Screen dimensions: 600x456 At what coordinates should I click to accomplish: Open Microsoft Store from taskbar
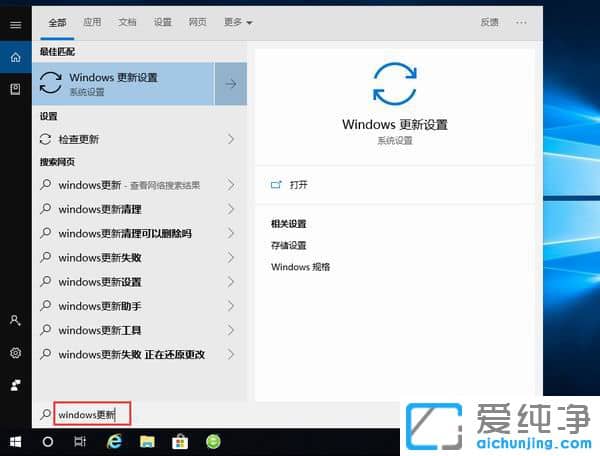180,442
